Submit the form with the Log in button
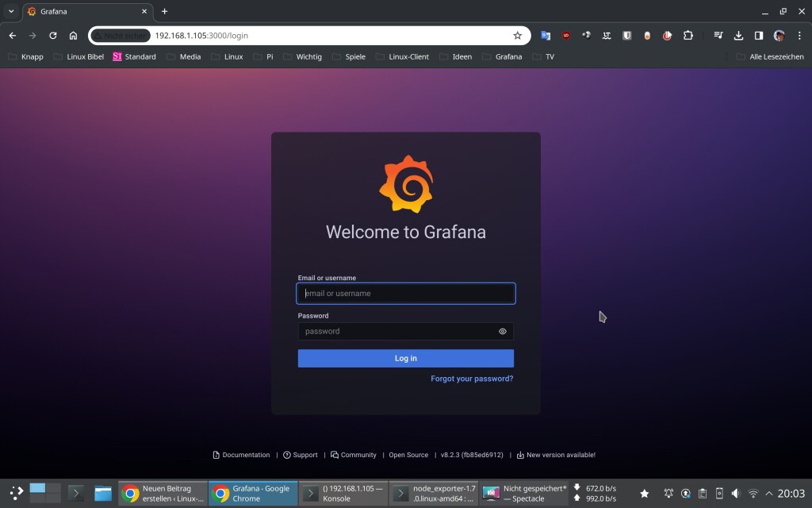Viewport: 812px width, 508px height. 406,358
